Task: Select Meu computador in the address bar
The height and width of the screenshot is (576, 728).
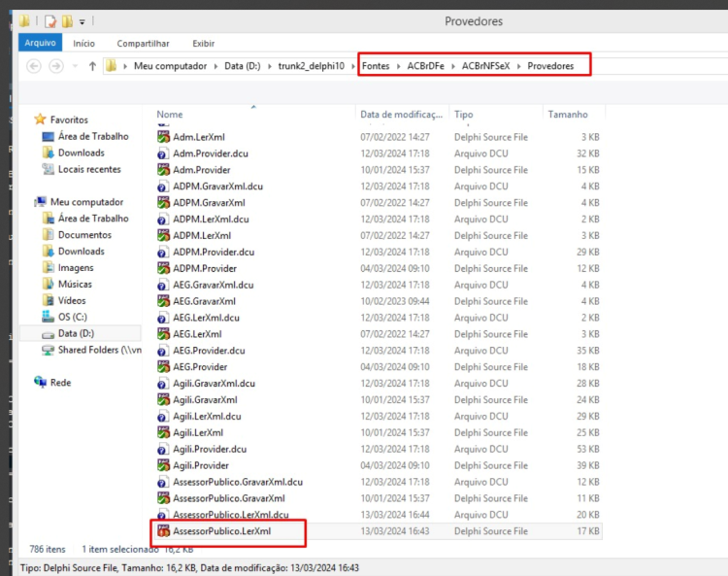Action: coord(171,66)
